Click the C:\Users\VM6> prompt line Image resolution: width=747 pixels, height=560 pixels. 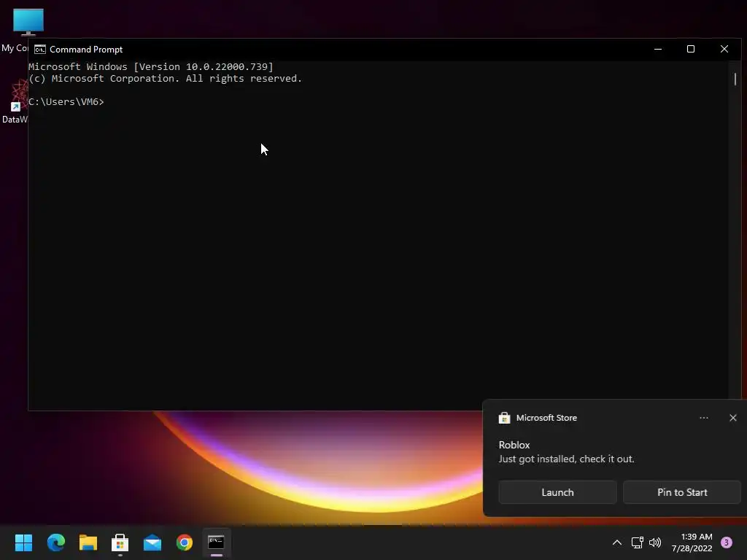click(x=66, y=102)
